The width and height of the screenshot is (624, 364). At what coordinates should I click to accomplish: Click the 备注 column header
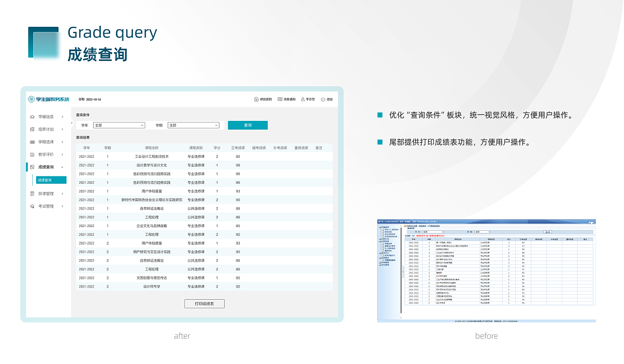pos(319,148)
